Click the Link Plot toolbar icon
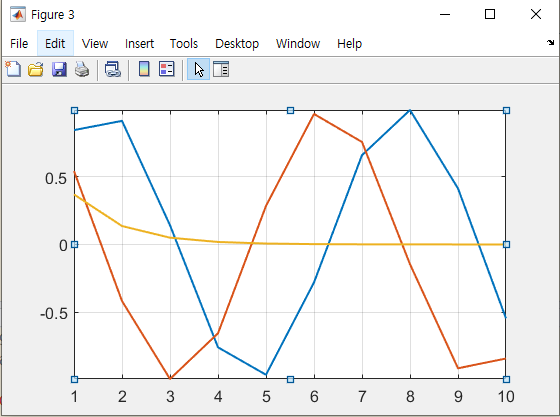The width and height of the screenshot is (560, 417). [113, 69]
